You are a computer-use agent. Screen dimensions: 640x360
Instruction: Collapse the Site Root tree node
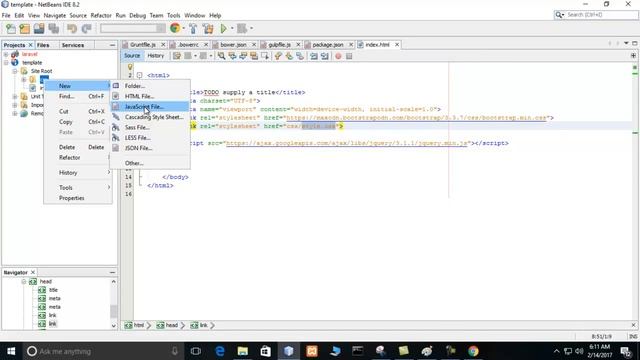pyautogui.click(x=15, y=71)
